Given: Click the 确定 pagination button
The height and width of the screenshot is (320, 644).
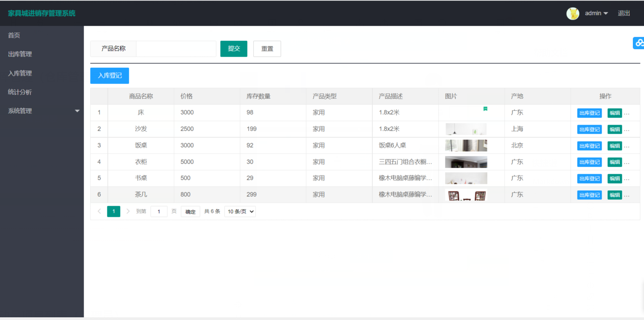Looking at the screenshot, I should (x=190, y=212).
